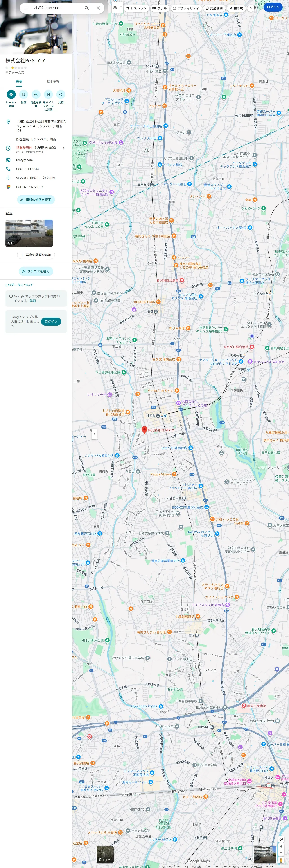
Task: Click the ルート・乗換 directions icon
Action: tap(11, 94)
